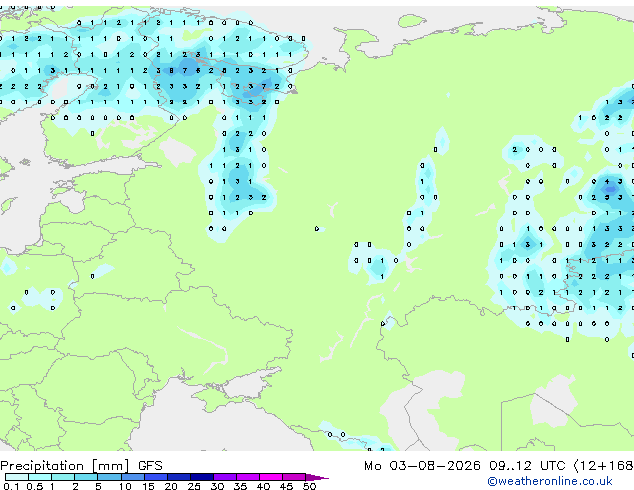Select the 2–5 mm legend color box
634x490 pixels.
tap(86, 477)
